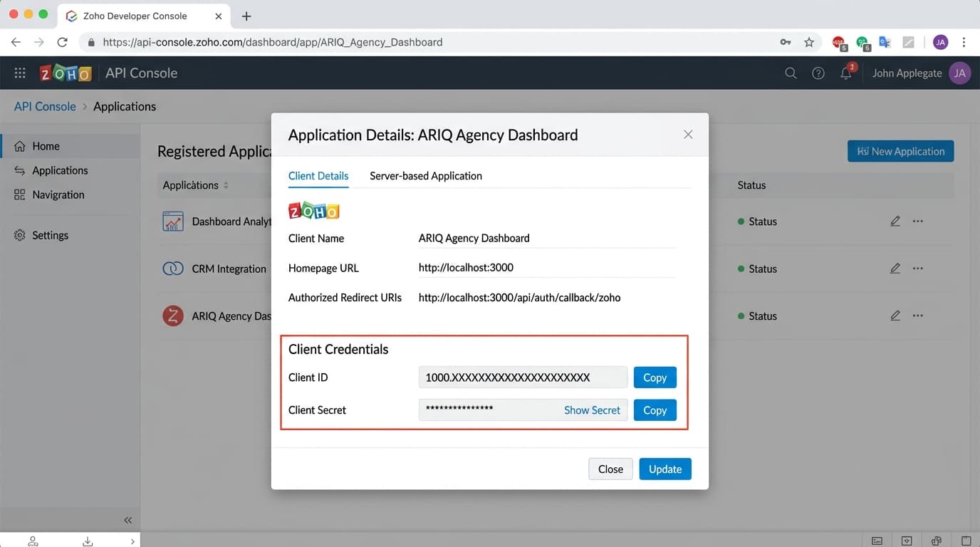Click the Client Name field
The width and height of the screenshot is (980, 547).
(547, 238)
